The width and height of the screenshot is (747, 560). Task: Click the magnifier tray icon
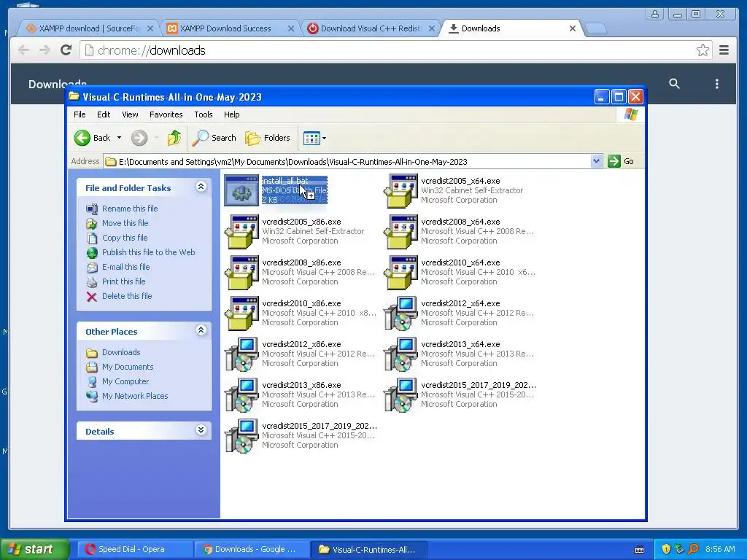click(x=694, y=549)
